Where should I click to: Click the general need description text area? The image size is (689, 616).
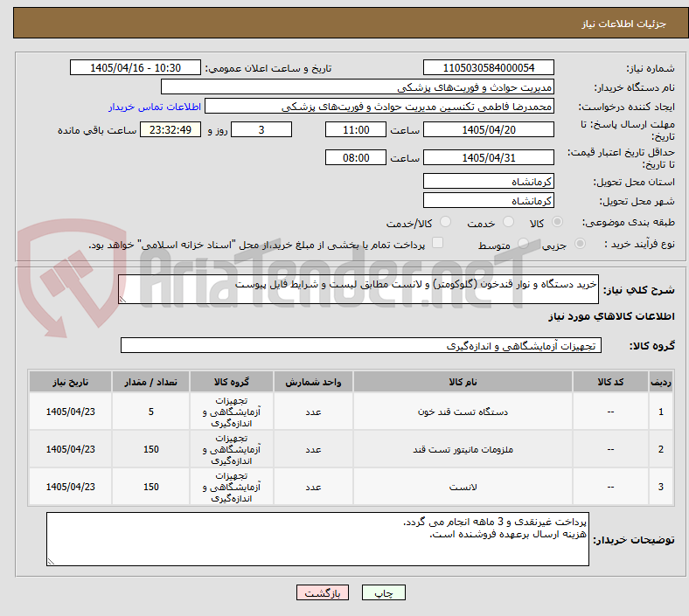point(358,289)
